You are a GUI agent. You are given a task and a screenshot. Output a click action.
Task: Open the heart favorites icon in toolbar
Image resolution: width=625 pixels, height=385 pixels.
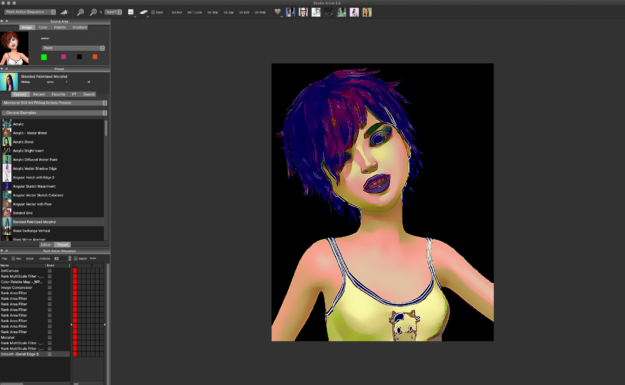277,12
